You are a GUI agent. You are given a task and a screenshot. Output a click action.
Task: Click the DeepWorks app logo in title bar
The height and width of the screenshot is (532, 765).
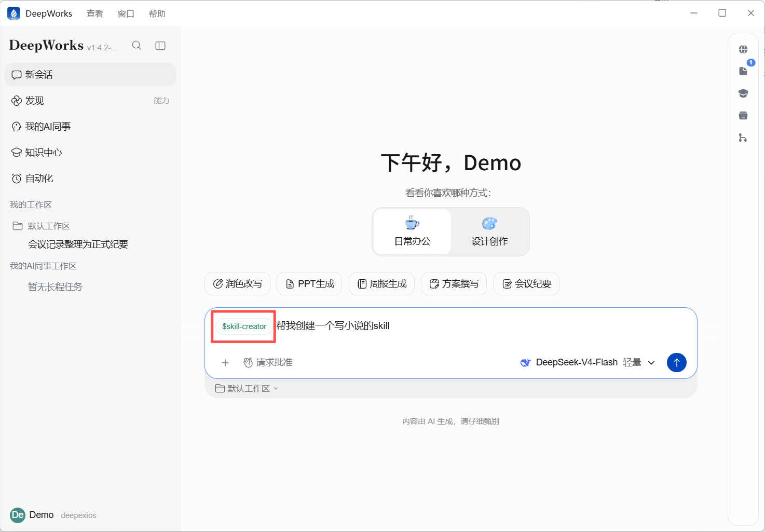13,13
